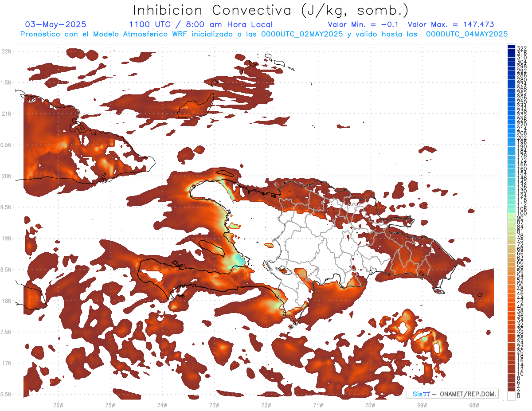Click the dark blue 322 color swatch
Screen dimensions: 532x411
tap(511, 47)
